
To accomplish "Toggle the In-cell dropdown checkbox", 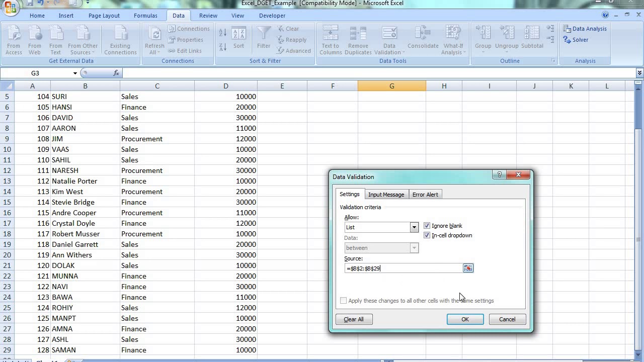I will (x=427, y=235).
